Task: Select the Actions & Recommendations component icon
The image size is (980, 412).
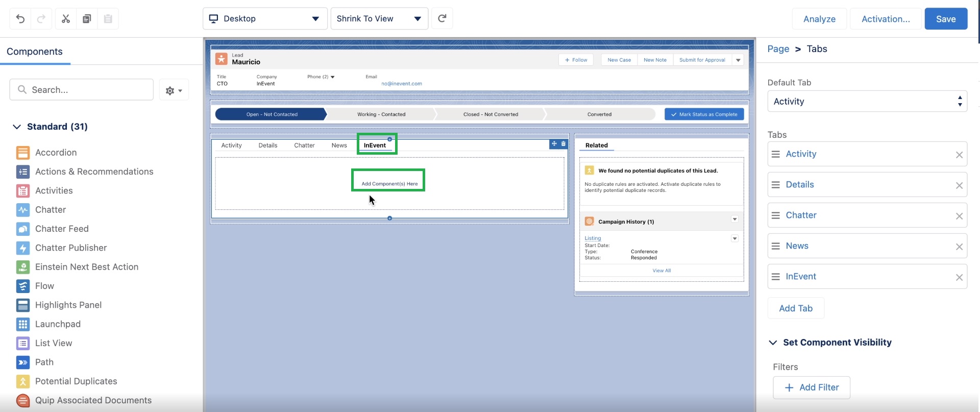Action: [x=23, y=172]
